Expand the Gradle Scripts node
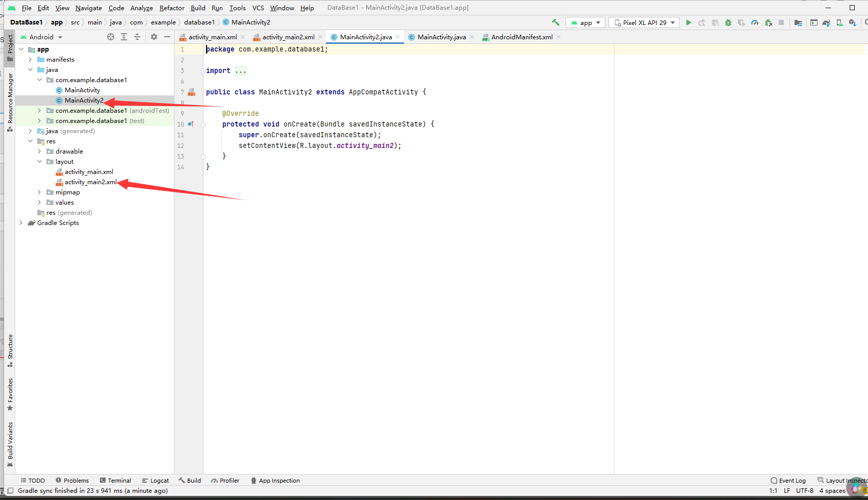Image resolution: width=868 pixels, height=500 pixels. (21, 222)
